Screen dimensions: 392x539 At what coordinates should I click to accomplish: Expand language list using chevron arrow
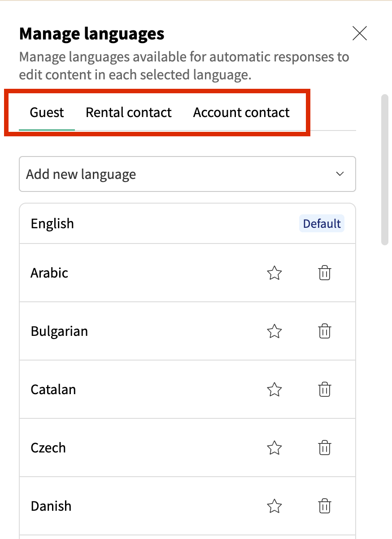coord(340,174)
